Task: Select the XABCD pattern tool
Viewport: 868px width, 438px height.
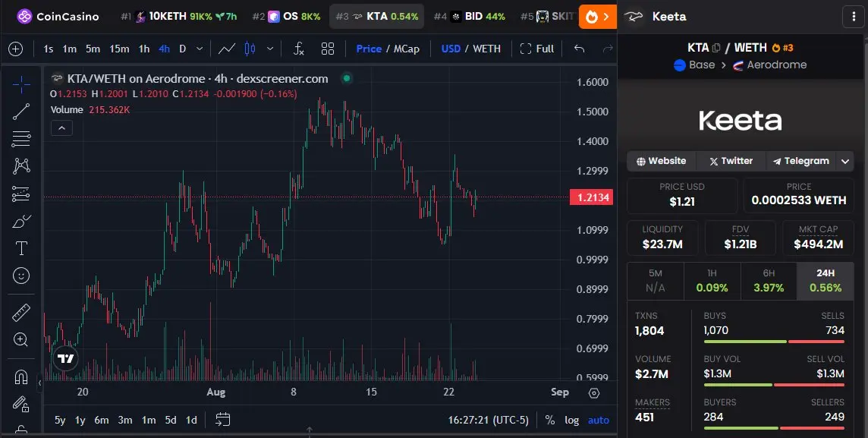Action: [x=21, y=165]
